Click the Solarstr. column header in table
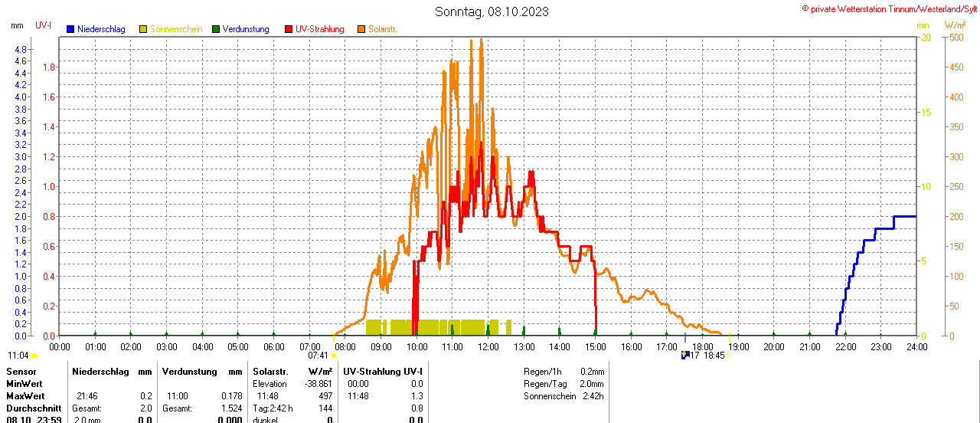Image resolution: width=980 pixels, height=423 pixels. click(269, 372)
